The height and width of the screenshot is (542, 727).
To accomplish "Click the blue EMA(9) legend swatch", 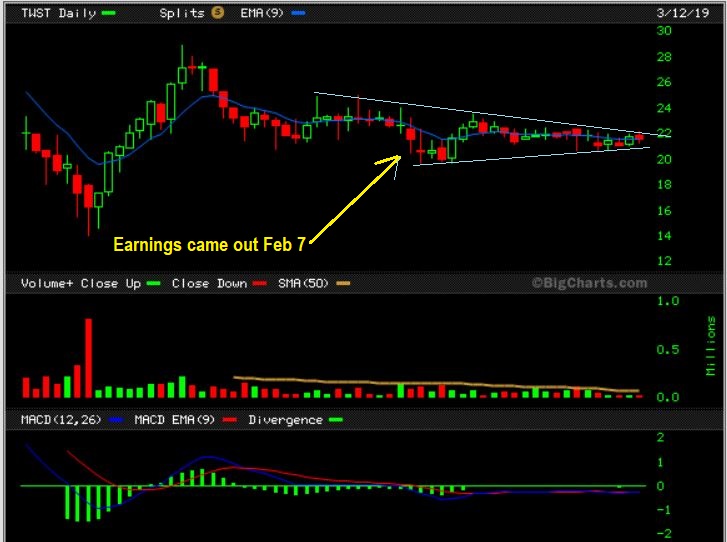I will tap(298, 13).
